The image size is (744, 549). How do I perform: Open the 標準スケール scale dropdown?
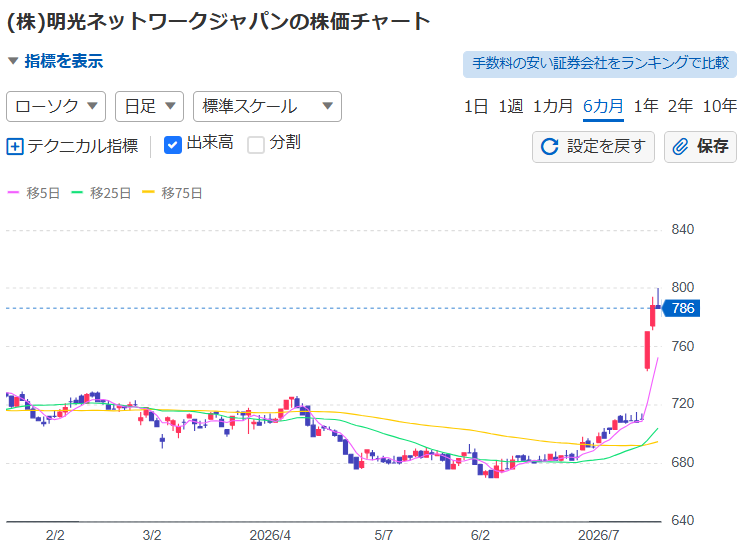pos(267,106)
